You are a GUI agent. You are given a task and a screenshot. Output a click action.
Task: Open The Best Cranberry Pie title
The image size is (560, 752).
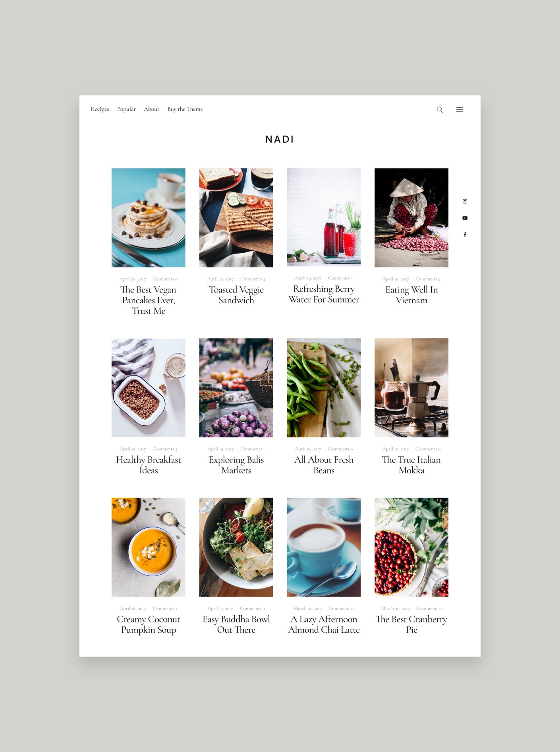coord(411,624)
